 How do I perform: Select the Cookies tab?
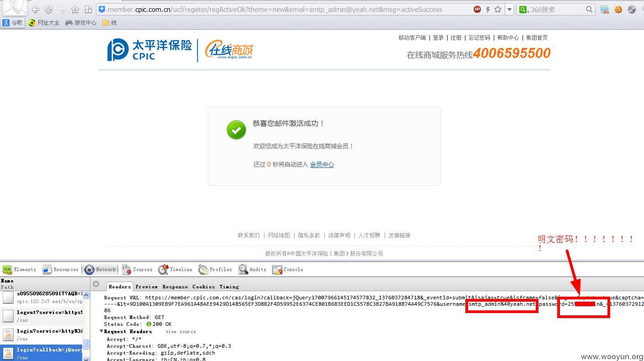click(x=204, y=287)
